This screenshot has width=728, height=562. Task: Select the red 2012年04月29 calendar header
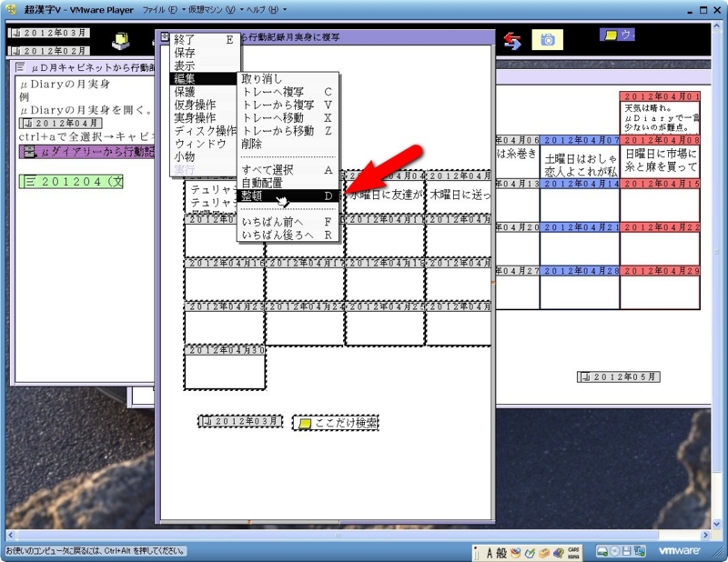point(660,271)
